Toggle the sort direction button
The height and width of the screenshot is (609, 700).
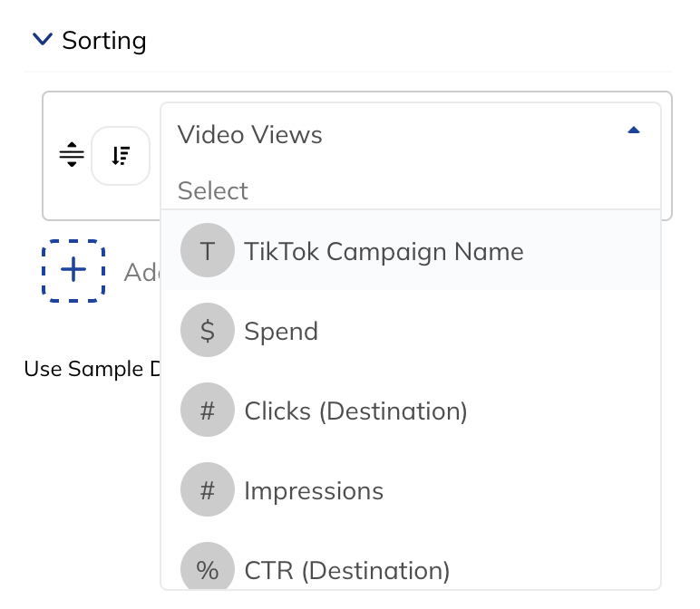(x=121, y=156)
